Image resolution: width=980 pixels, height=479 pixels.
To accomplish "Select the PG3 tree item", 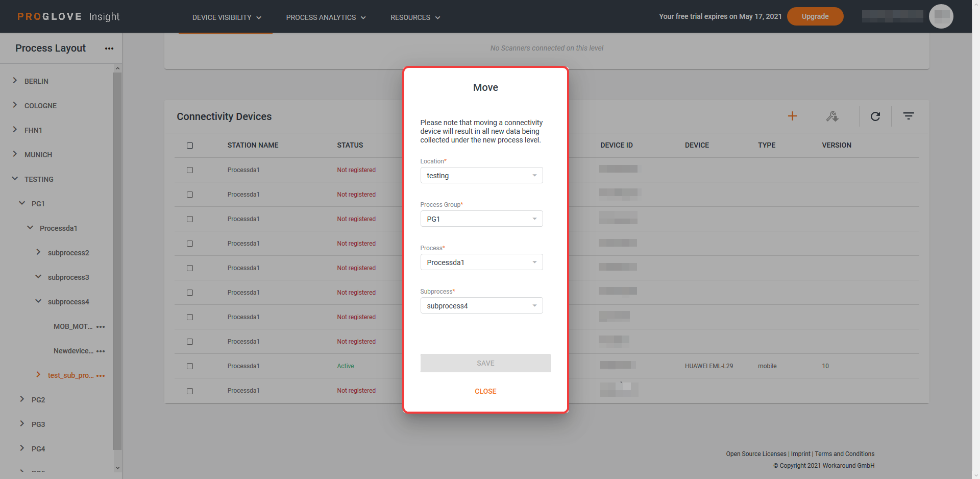I will click(38, 424).
